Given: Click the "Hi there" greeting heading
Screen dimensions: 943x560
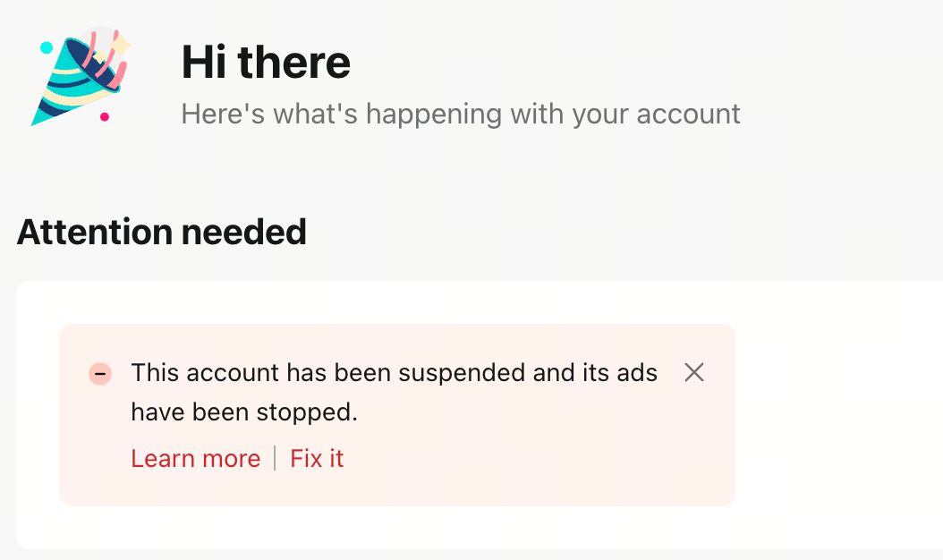Looking at the screenshot, I should (x=266, y=62).
